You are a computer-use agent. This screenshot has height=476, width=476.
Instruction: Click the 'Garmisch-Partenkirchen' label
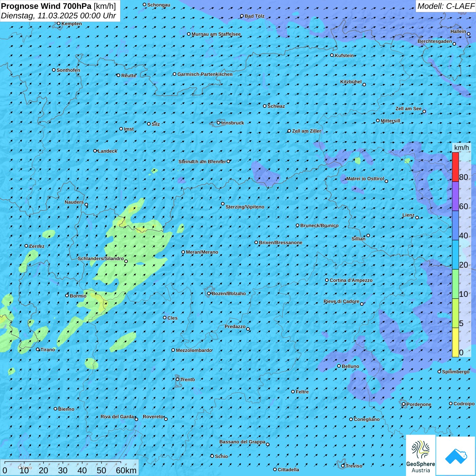205,74
